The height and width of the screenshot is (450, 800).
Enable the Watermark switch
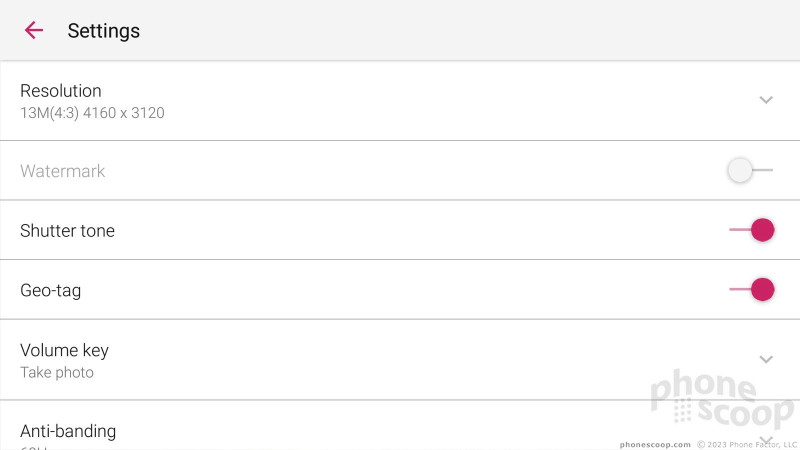[750, 170]
